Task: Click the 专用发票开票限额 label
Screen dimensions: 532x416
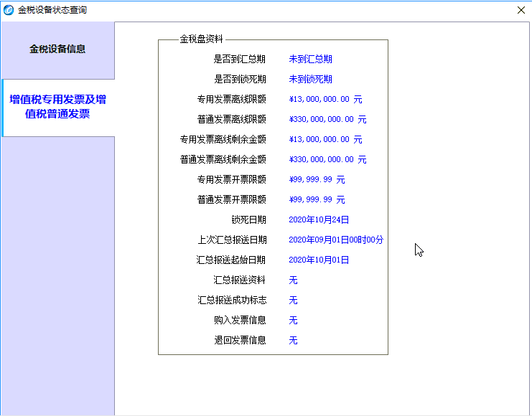Action: 231,179
